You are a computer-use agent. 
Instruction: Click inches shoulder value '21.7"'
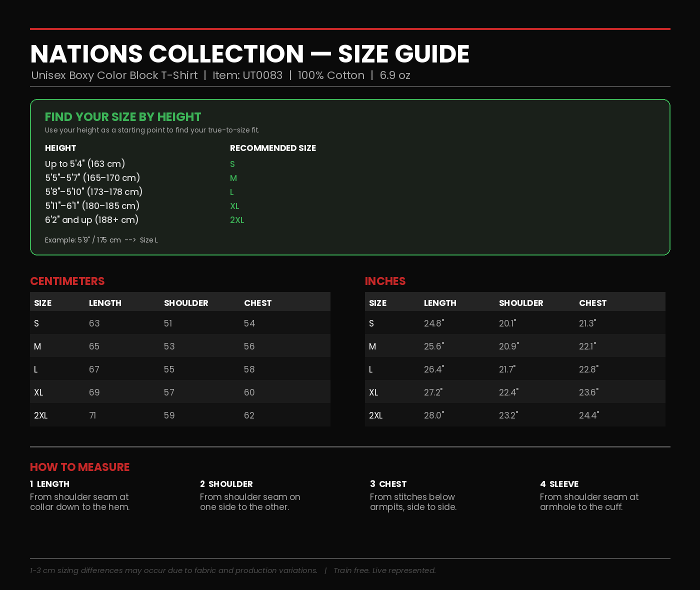pyautogui.click(x=507, y=369)
